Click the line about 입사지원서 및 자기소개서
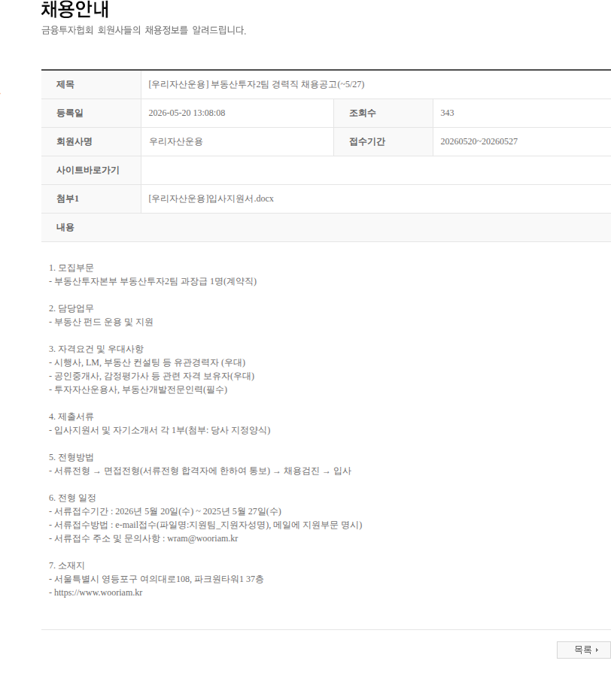 point(160,430)
